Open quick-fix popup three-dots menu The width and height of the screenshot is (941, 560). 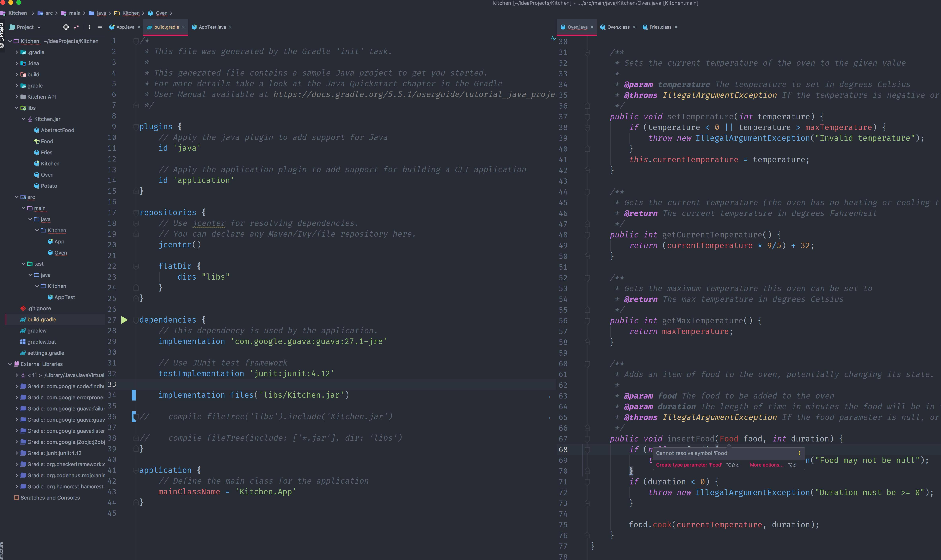[x=799, y=453]
